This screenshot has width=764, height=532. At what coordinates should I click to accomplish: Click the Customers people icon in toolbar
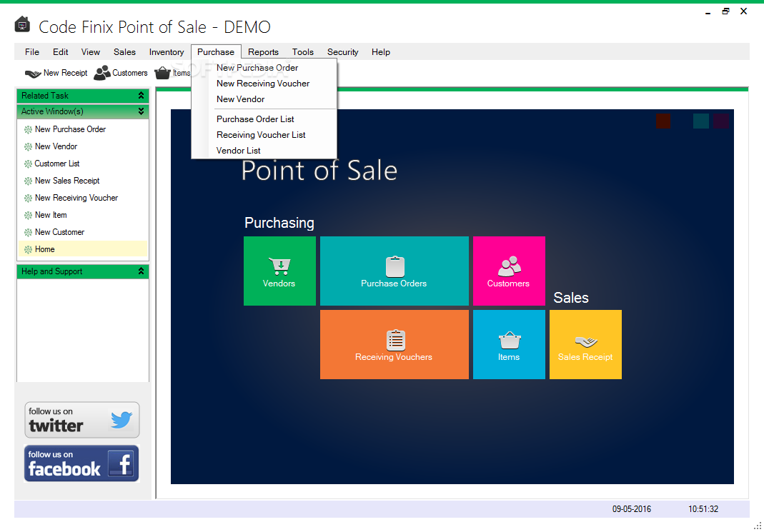point(101,73)
